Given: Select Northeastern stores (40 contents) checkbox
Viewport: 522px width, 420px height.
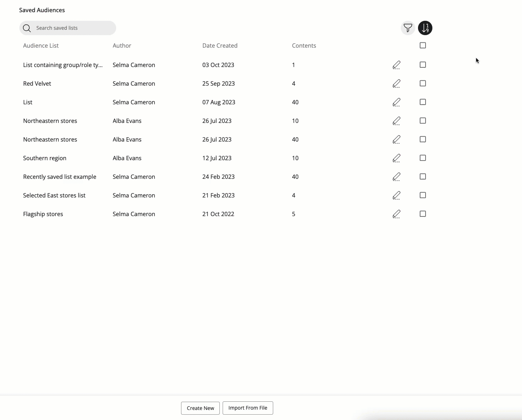Looking at the screenshot, I should click(x=423, y=139).
